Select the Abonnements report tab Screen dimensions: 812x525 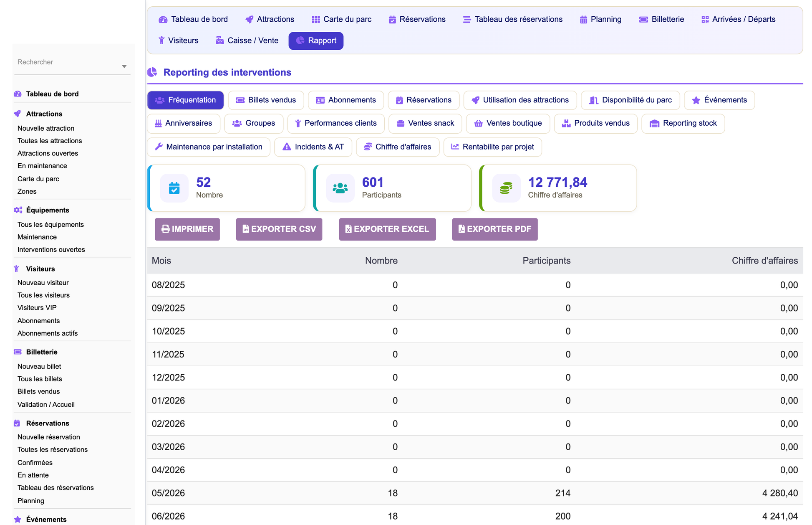[346, 100]
